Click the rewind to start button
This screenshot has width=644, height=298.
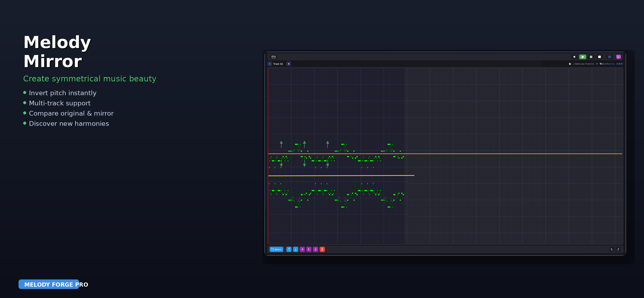574,57
